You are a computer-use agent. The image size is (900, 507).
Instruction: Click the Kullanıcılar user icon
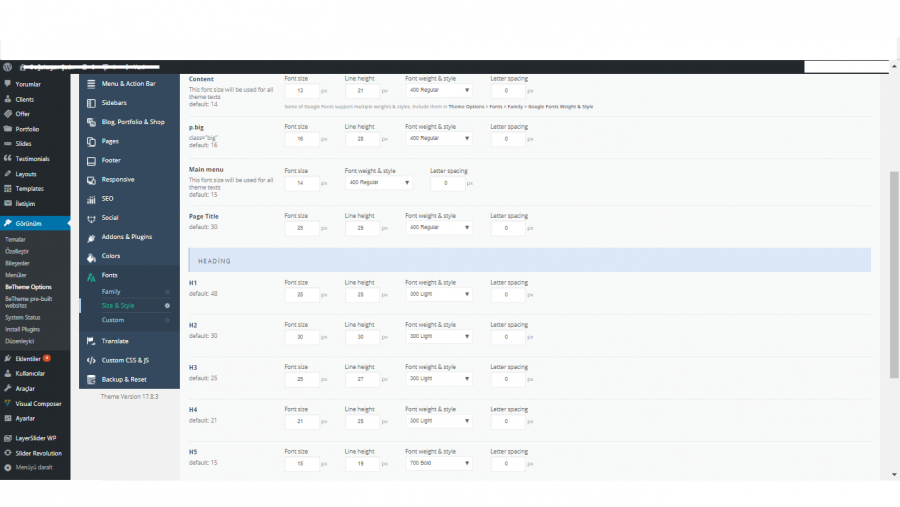pyautogui.click(x=7, y=373)
